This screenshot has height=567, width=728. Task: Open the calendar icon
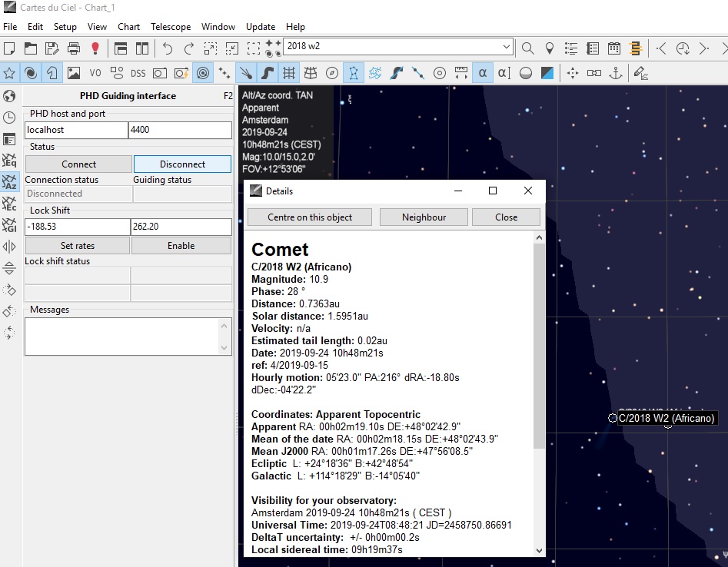[x=613, y=48]
